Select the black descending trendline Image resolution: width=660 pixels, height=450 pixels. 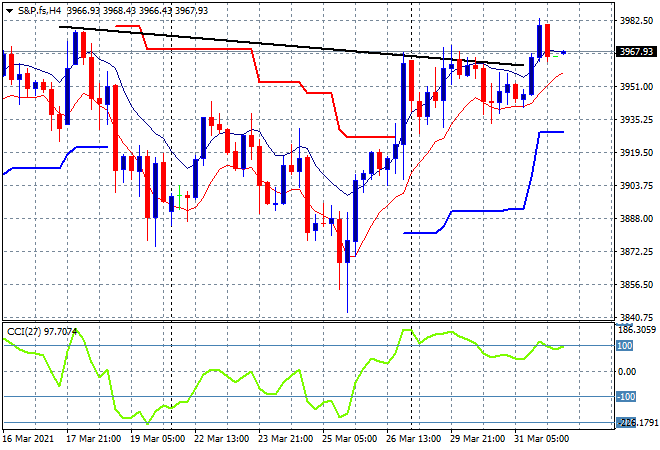[291, 46]
